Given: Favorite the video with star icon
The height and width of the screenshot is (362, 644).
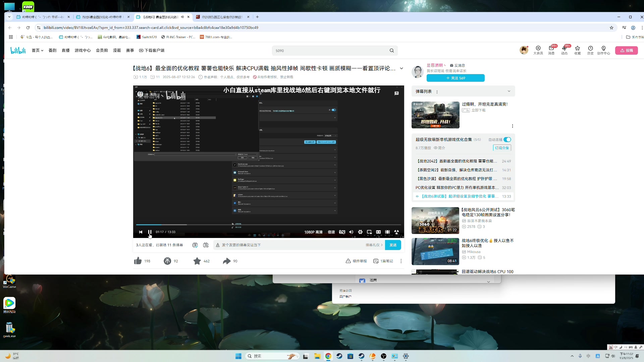Looking at the screenshot, I should 197,261.
